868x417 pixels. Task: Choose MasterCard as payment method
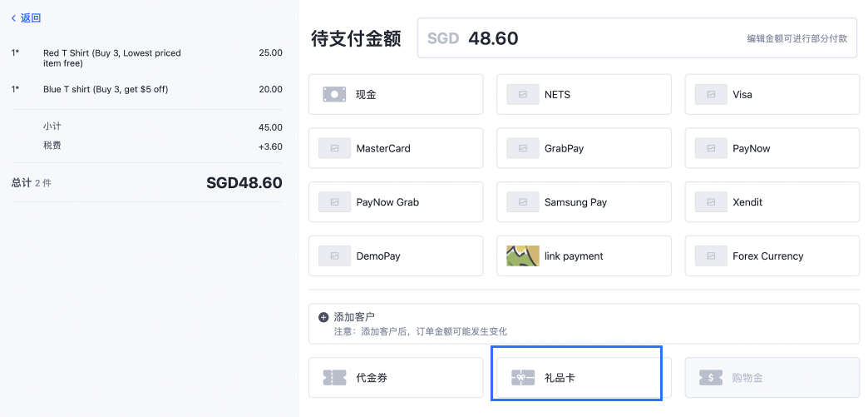(x=396, y=148)
